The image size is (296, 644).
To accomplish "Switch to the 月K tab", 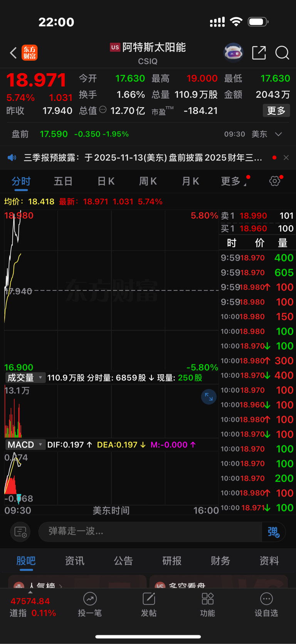I will click(x=190, y=181).
